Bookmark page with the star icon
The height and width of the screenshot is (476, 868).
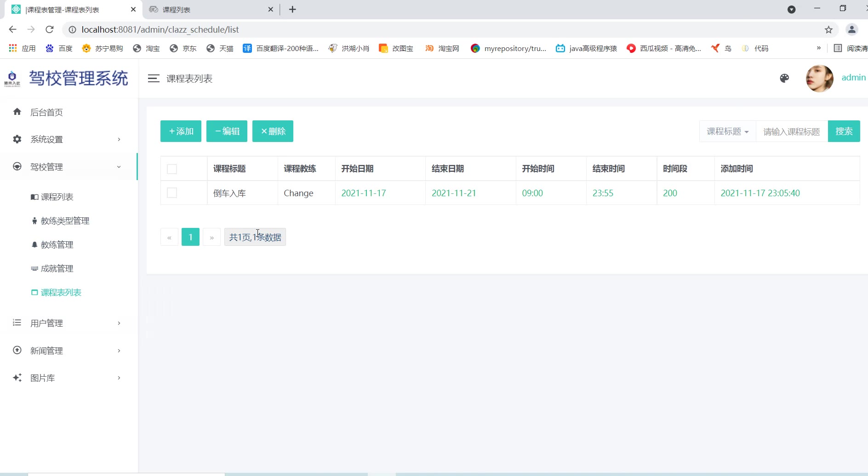[x=828, y=30]
